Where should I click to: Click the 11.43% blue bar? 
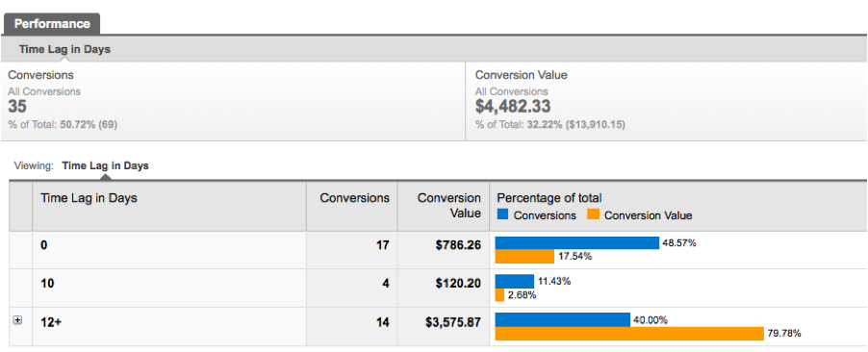point(514,281)
